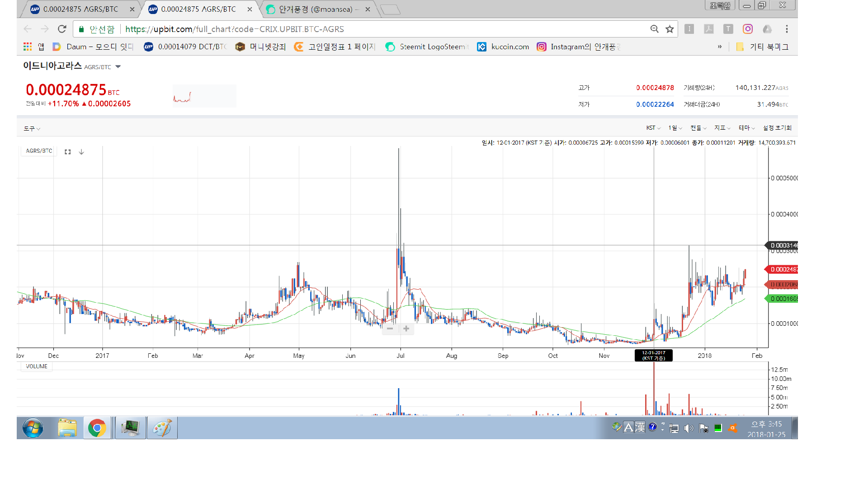Open kucoin.com bookmark
This screenshot has height=488, width=868.
tap(503, 47)
